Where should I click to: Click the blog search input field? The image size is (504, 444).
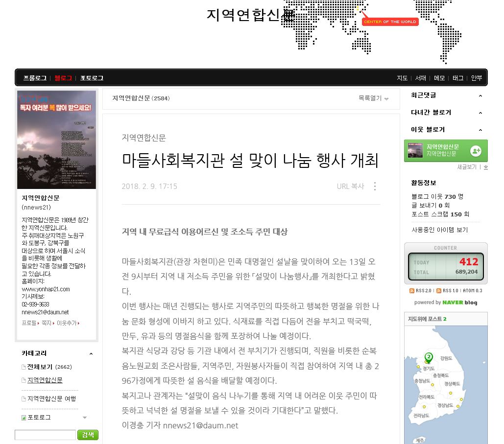(x=45, y=435)
